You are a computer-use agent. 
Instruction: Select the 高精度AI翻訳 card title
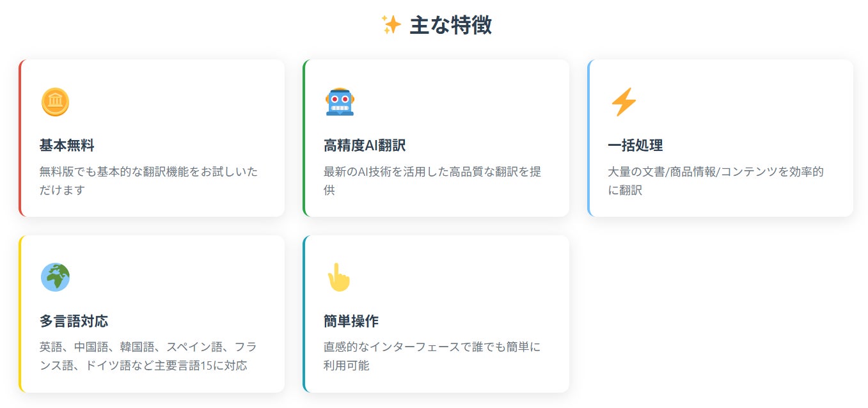[365, 146]
